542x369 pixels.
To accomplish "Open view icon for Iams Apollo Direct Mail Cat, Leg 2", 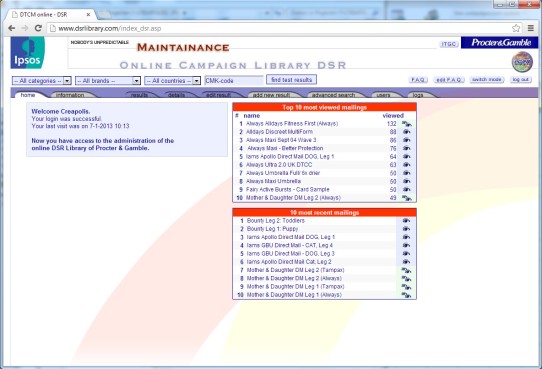I will pos(406,262).
